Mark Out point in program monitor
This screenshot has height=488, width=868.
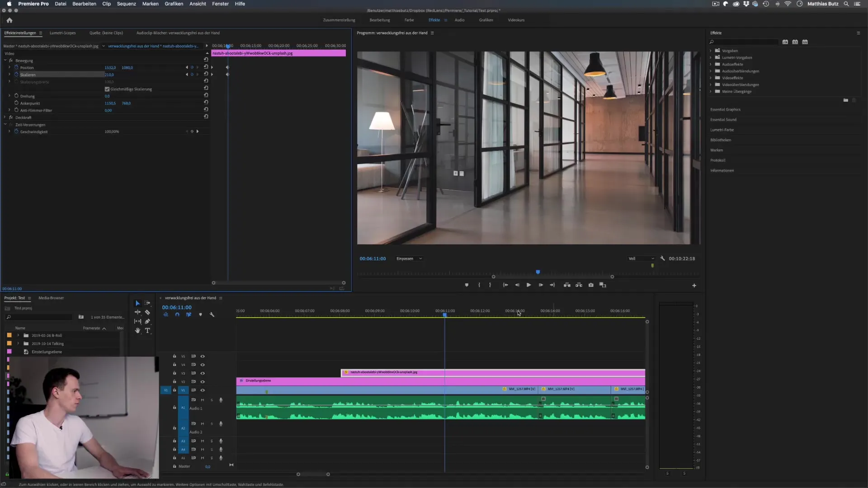coord(490,285)
